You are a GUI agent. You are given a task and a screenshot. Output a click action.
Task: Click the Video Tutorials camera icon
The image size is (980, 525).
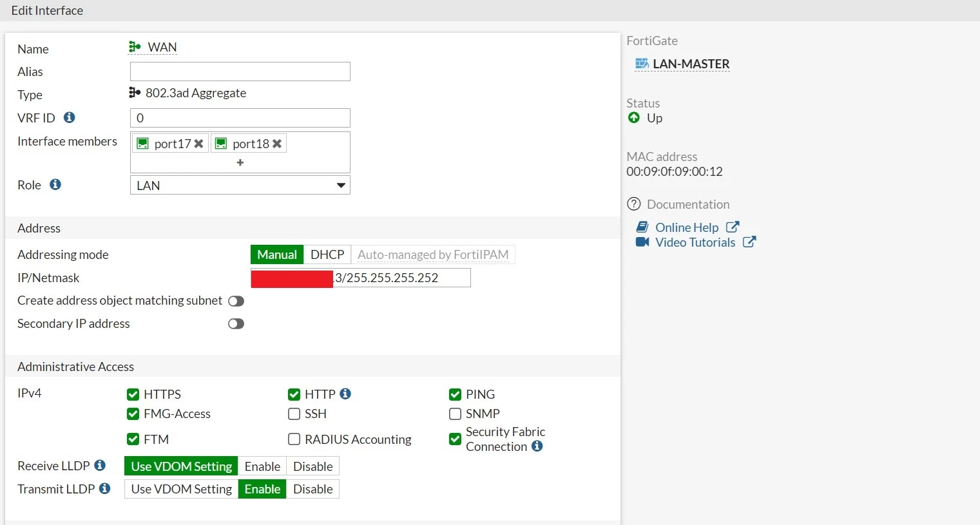tap(642, 242)
